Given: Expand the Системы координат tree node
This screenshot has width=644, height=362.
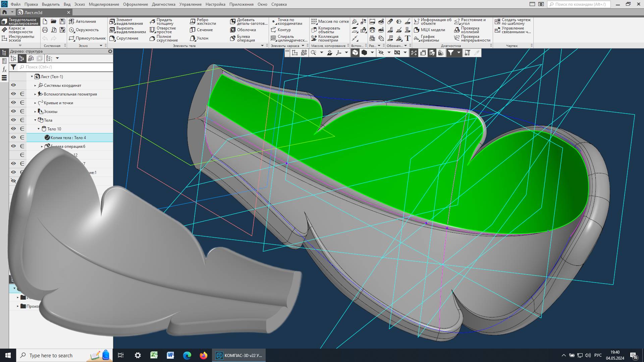Looking at the screenshot, I should point(35,85).
